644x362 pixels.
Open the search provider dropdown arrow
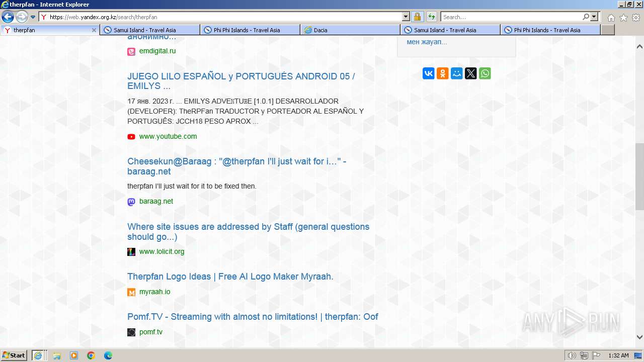[595, 17]
